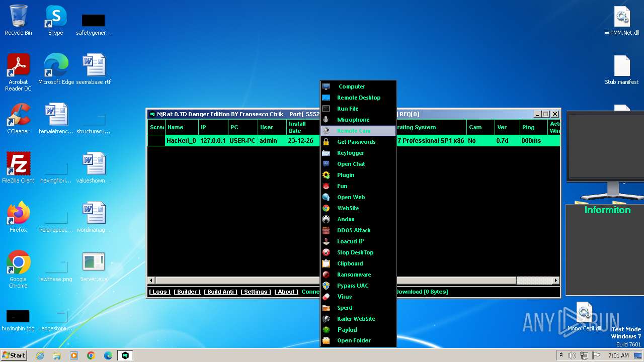This screenshot has width=644, height=362.
Task: Choose Keylogger menu entry
Action: (x=358, y=153)
